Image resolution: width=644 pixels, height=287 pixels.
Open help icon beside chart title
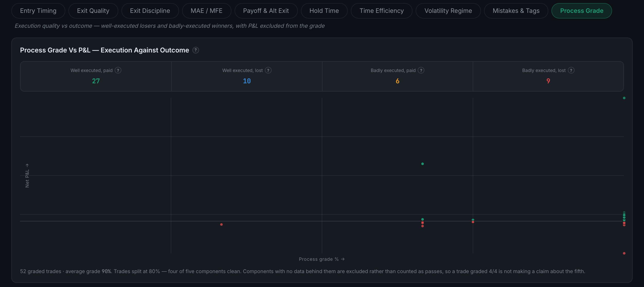195,50
